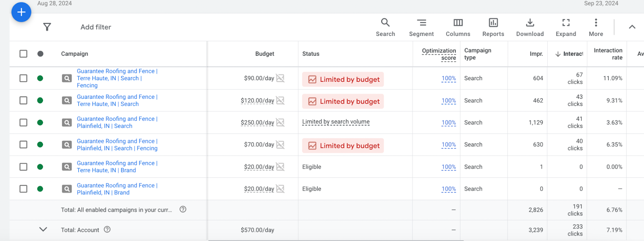Click help icon beside Total: Account
This screenshot has width=644, height=241.
pyautogui.click(x=107, y=229)
